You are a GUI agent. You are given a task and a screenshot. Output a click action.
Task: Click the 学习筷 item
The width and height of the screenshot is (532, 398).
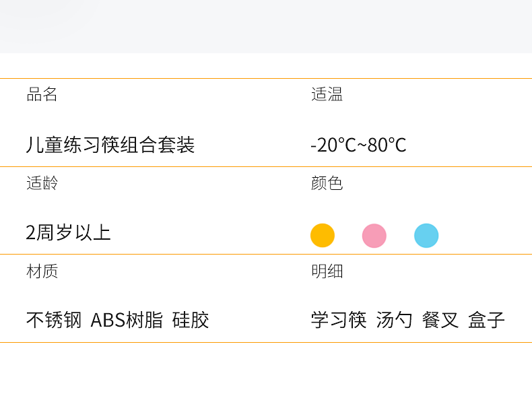[x=339, y=320]
